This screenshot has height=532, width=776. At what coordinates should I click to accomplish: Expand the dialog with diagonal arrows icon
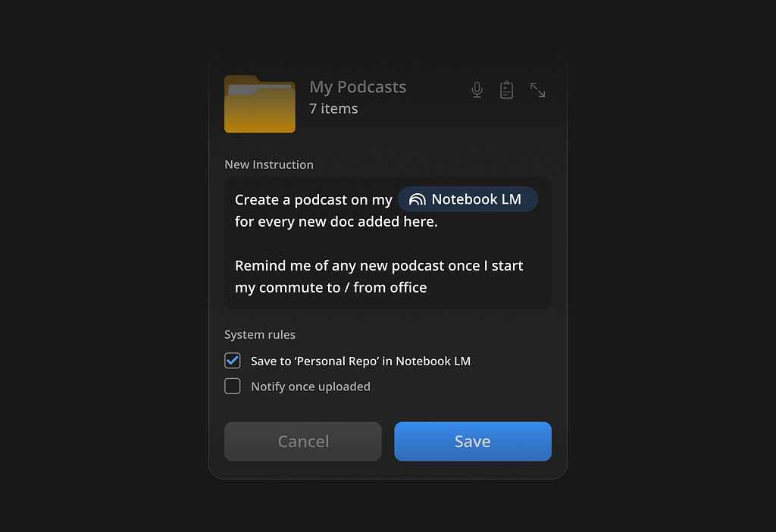pyautogui.click(x=537, y=89)
